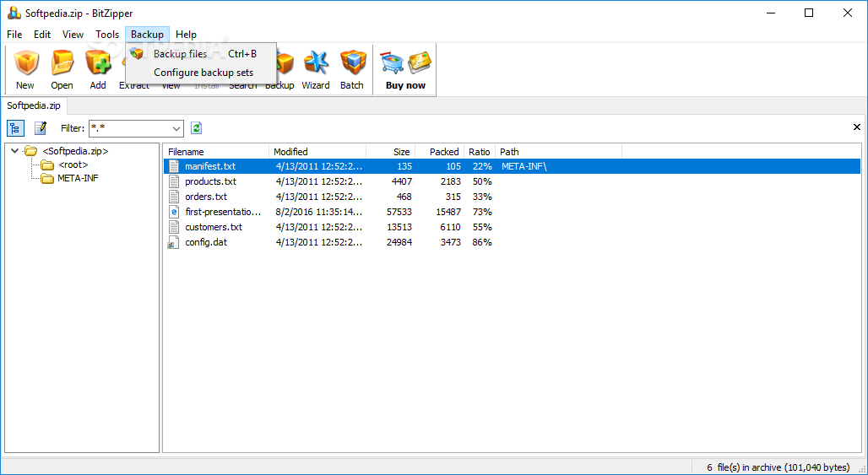
Task: Click the 86% ratio value
Action: point(482,242)
